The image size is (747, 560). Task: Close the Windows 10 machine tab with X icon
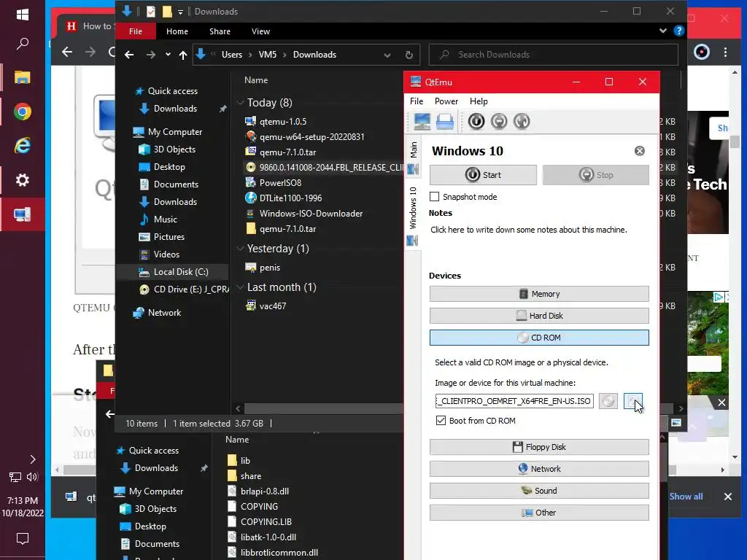click(639, 151)
